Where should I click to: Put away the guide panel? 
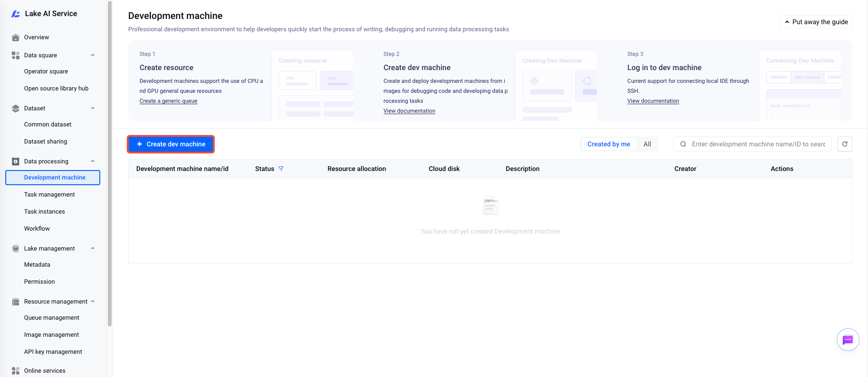pos(816,22)
